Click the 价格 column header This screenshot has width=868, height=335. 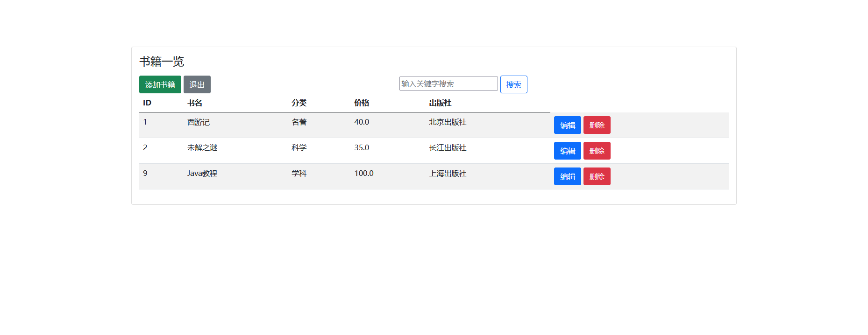tap(362, 103)
